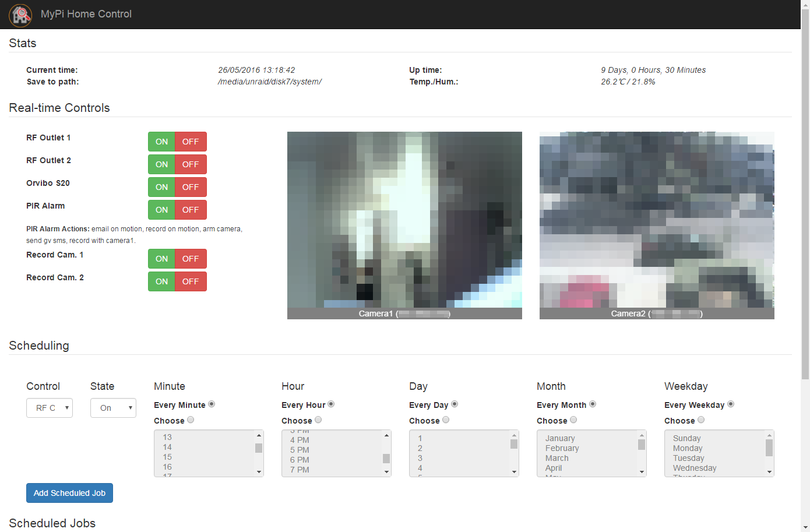Pick 4 PM in Hour list
The width and height of the screenshot is (810, 532).
tap(332, 440)
